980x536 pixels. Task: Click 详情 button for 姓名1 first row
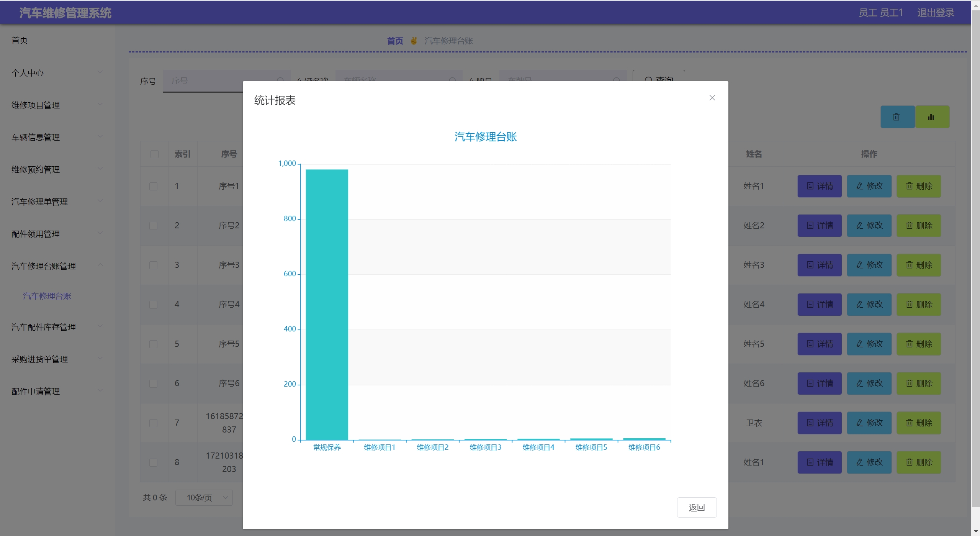[x=819, y=186]
